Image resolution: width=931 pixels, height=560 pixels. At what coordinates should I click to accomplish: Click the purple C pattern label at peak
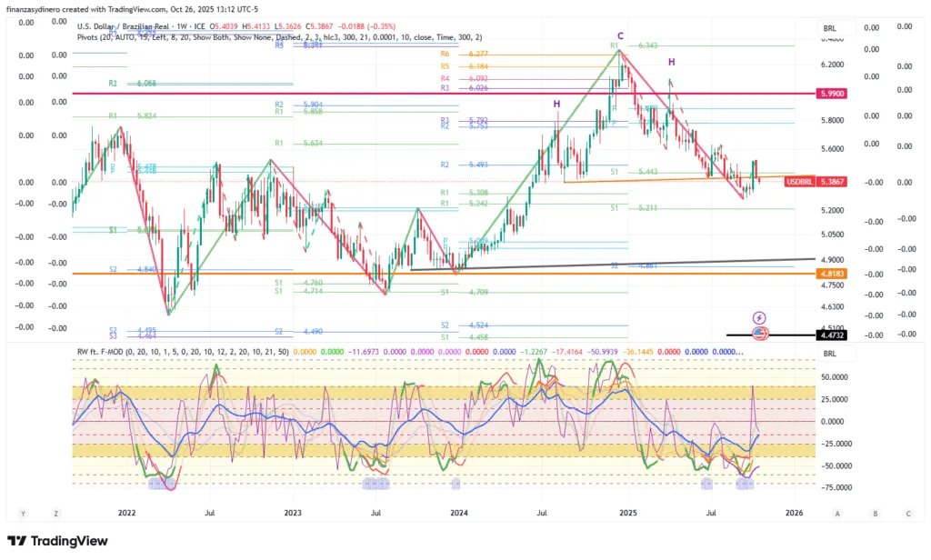620,35
